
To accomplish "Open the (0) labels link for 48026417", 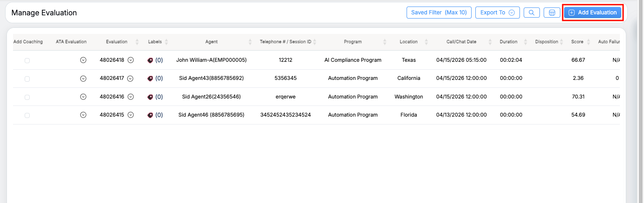I will 159,79.
